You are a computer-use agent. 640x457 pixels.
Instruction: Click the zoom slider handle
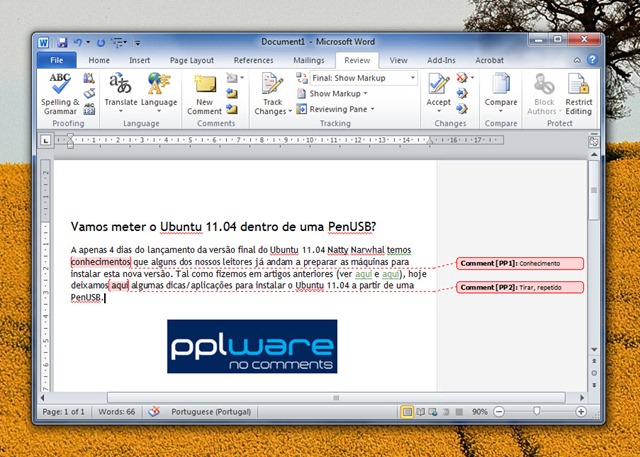click(537, 411)
